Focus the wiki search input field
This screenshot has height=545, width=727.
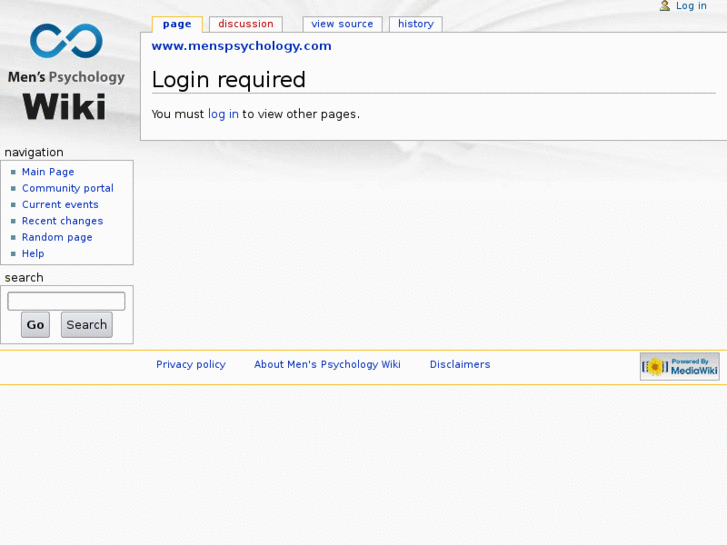[x=66, y=301]
